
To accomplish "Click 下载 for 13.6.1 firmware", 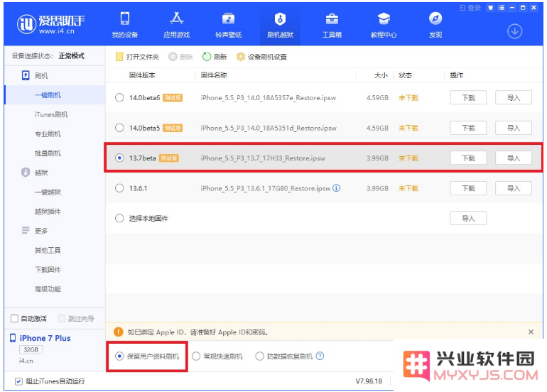I will pos(468,188).
